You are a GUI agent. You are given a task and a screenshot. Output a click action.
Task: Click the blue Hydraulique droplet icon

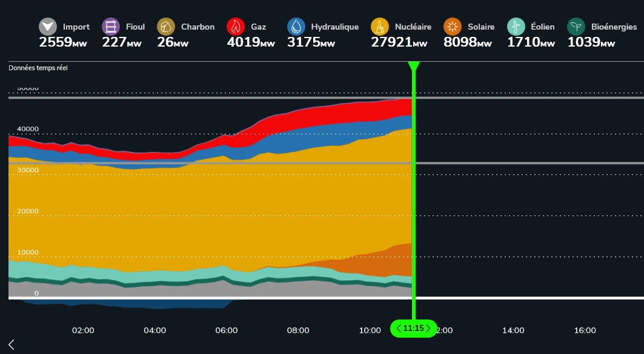(296, 27)
